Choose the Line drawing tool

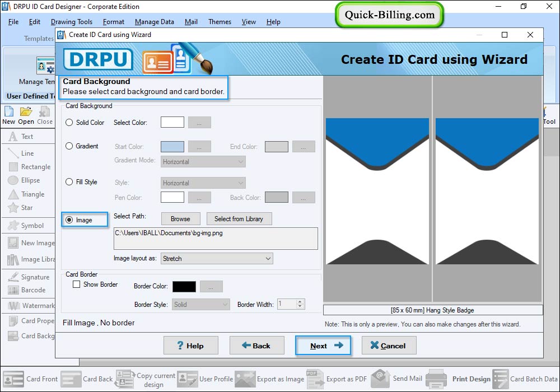tap(21, 153)
